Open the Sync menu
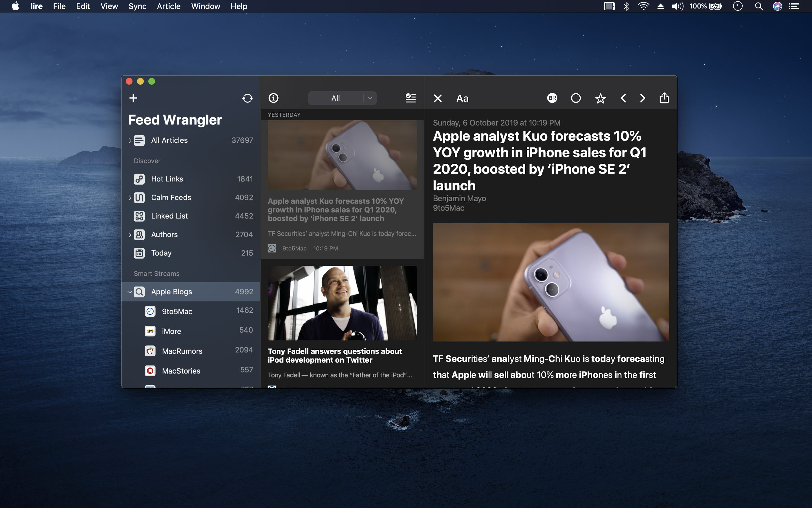The image size is (812, 508). pos(138,6)
